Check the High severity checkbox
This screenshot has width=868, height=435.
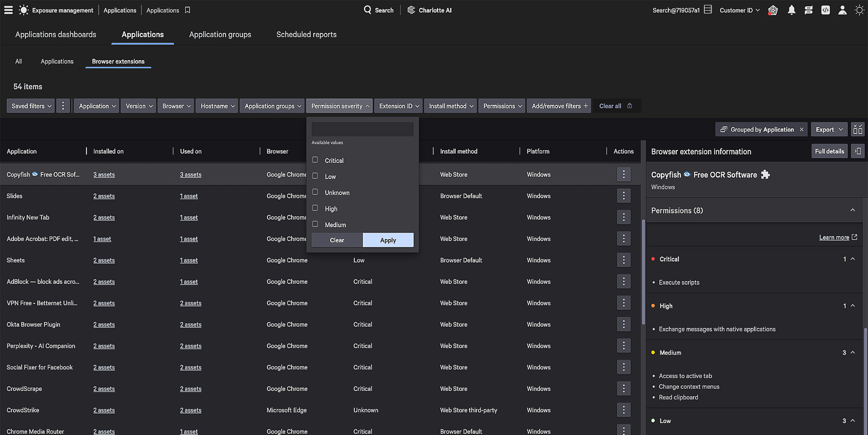pyautogui.click(x=315, y=208)
